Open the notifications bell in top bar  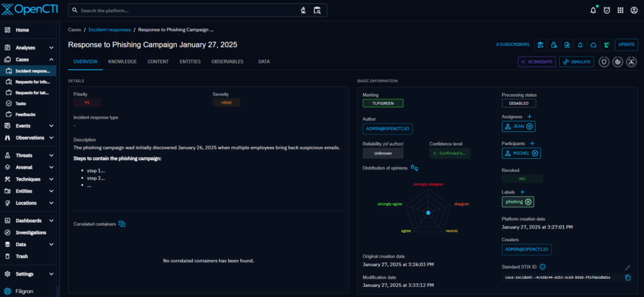pyautogui.click(x=593, y=10)
